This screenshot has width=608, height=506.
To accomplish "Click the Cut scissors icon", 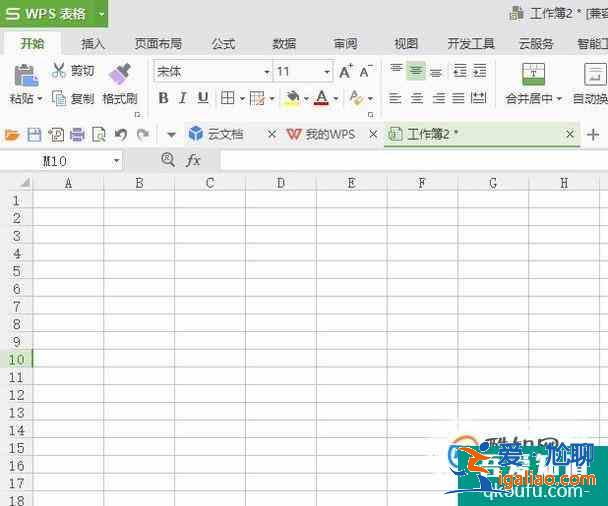I will (58, 71).
